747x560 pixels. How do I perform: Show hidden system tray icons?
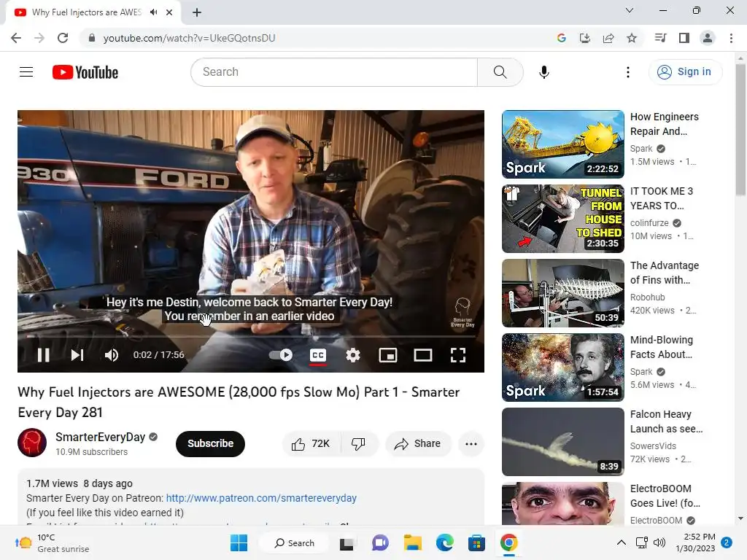point(622,542)
